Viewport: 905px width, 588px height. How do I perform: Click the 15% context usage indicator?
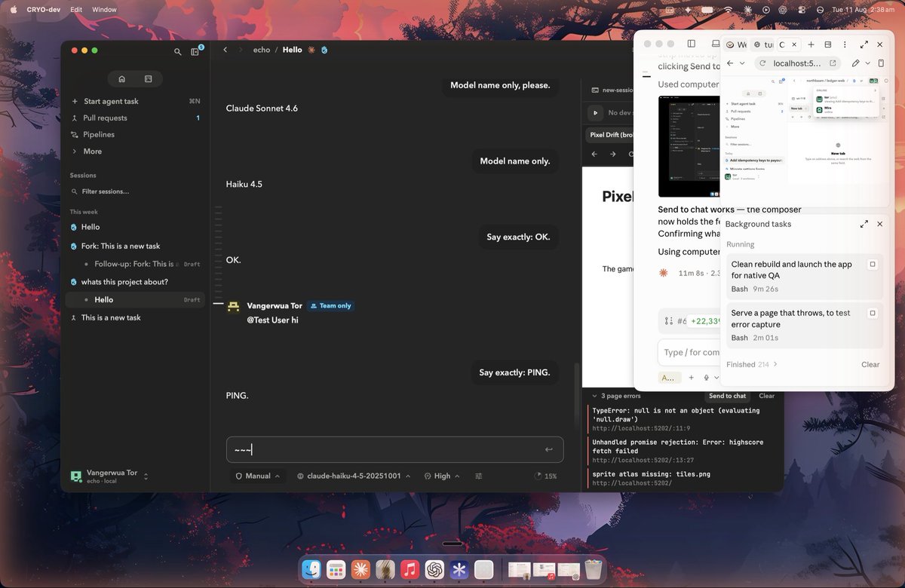click(545, 476)
